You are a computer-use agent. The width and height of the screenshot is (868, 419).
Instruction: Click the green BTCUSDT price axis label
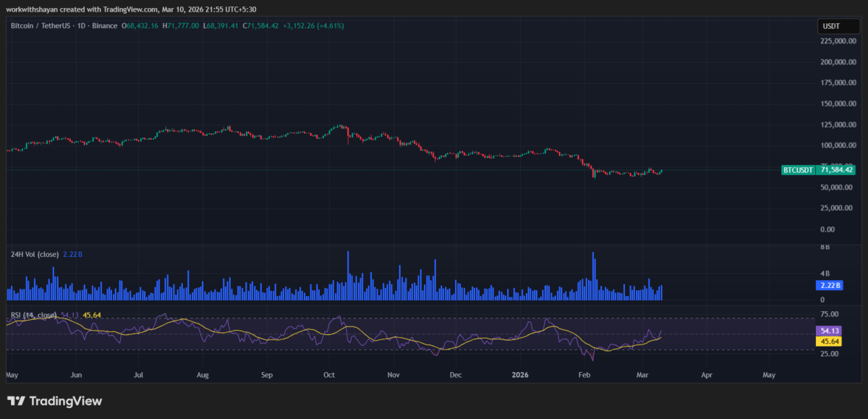[799, 170]
